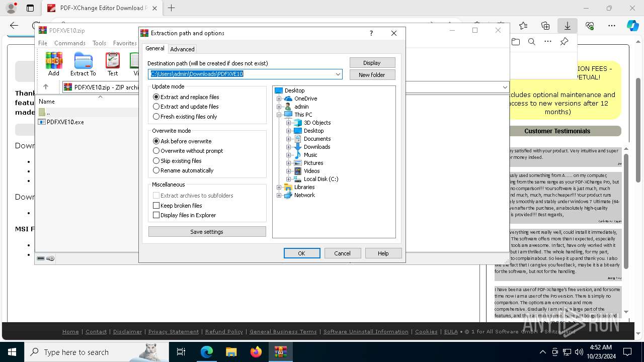
Task: Click the Windows Start button
Action: click(x=12, y=352)
